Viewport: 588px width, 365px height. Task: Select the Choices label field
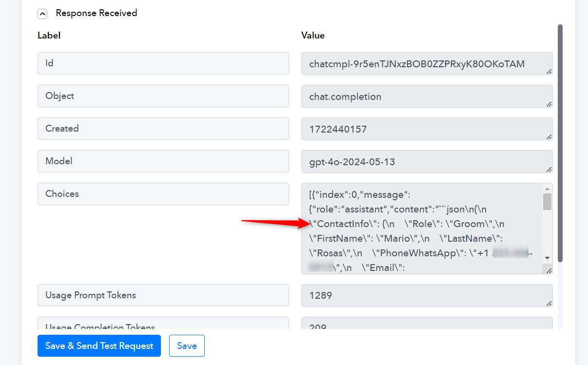[x=163, y=194]
